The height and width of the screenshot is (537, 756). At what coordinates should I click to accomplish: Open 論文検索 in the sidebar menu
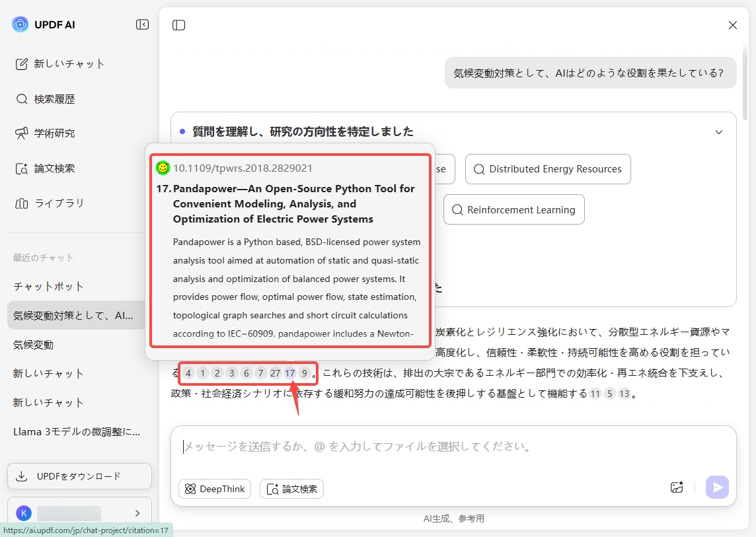click(x=46, y=168)
